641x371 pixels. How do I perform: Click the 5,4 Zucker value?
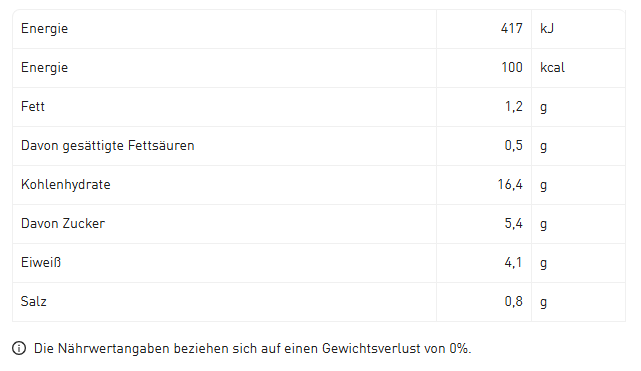click(513, 223)
